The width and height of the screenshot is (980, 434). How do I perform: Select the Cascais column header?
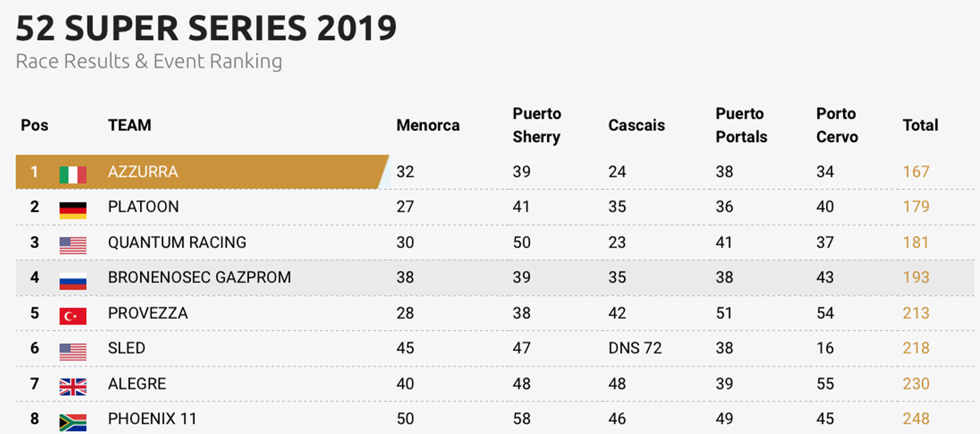click(x=636, y=125)
